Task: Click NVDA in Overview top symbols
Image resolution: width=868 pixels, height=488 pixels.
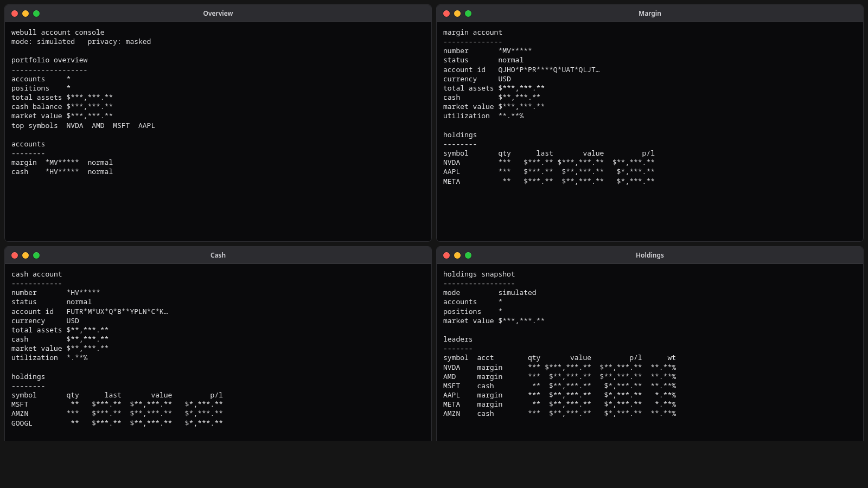Action: coord(75,126)
